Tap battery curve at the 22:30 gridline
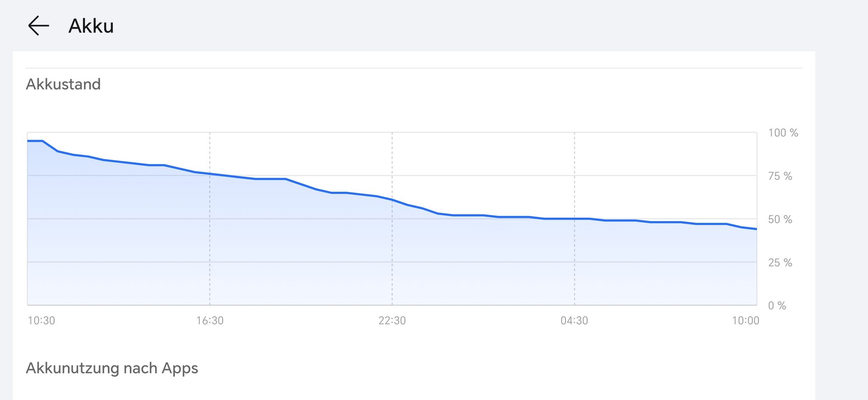868x400 pixels. tap(392, 200)
